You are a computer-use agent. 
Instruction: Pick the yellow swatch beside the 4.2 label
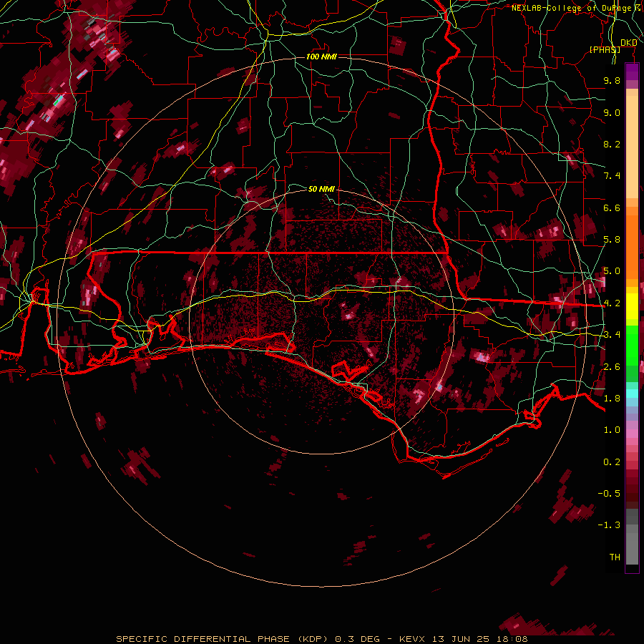coord(632,306)
